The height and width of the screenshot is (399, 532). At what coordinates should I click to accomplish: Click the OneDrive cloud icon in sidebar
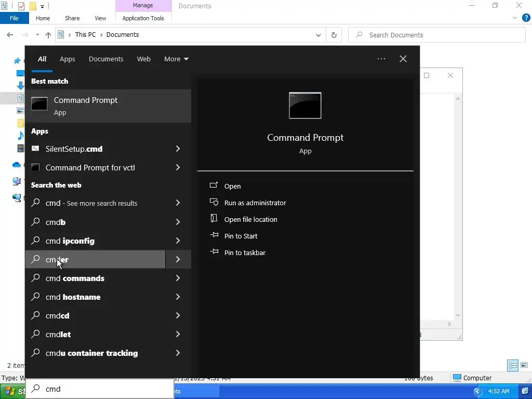(16, 165)
